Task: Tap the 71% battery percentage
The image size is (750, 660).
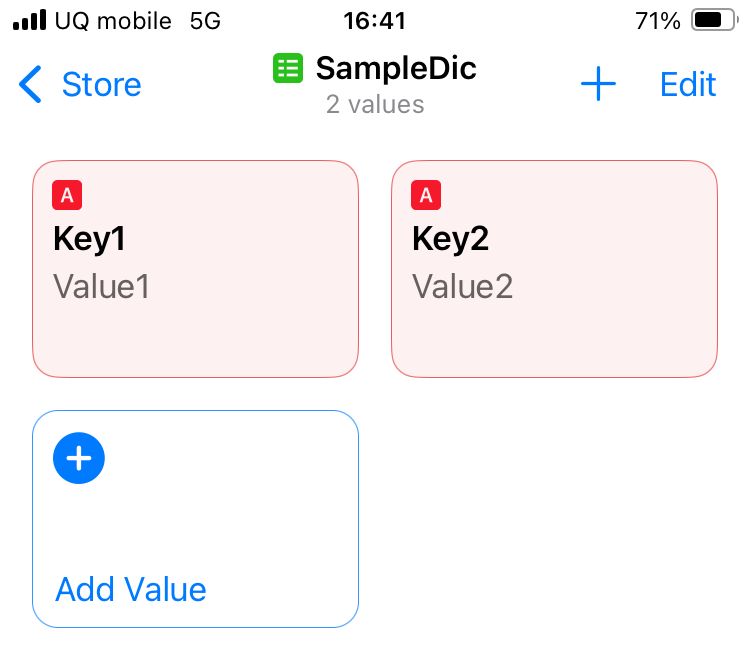Action: (x=658, y=20)
